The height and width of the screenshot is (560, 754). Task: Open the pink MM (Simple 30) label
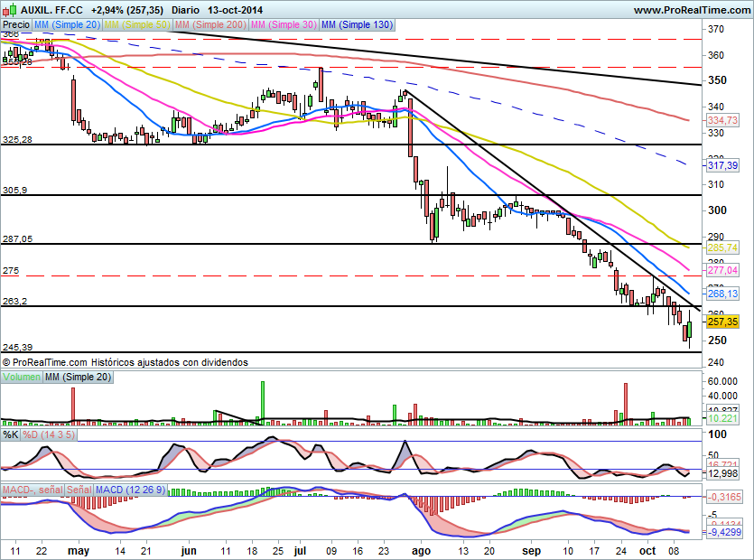(282, 25)
